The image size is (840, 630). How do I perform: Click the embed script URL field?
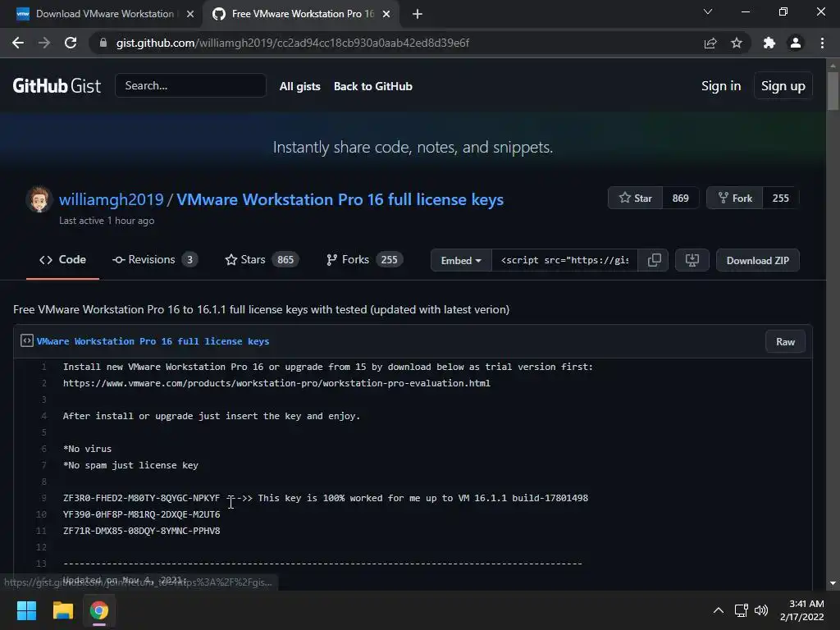564,260
